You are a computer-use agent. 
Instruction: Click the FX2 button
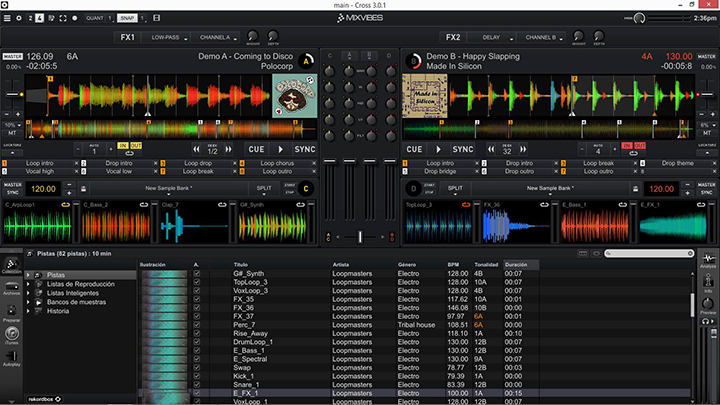tap(453, 38)
